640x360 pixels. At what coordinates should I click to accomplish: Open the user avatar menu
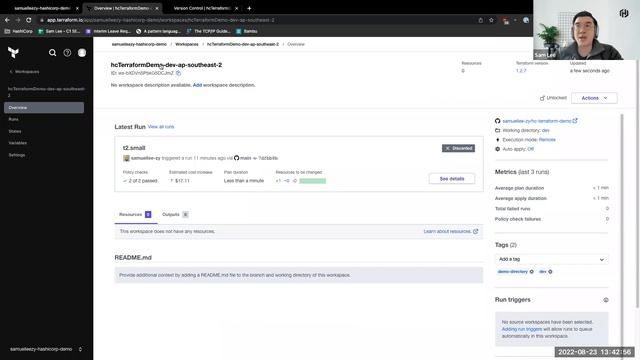[82, 53]
